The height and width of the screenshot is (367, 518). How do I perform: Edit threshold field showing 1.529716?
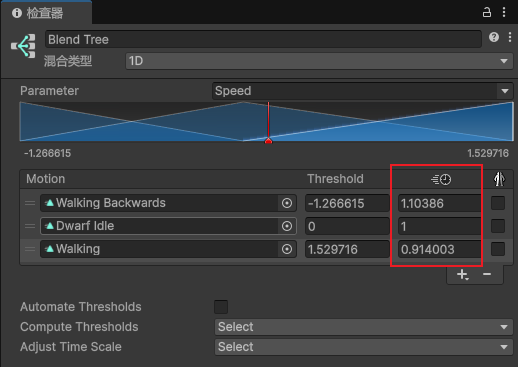pos(347,249)
